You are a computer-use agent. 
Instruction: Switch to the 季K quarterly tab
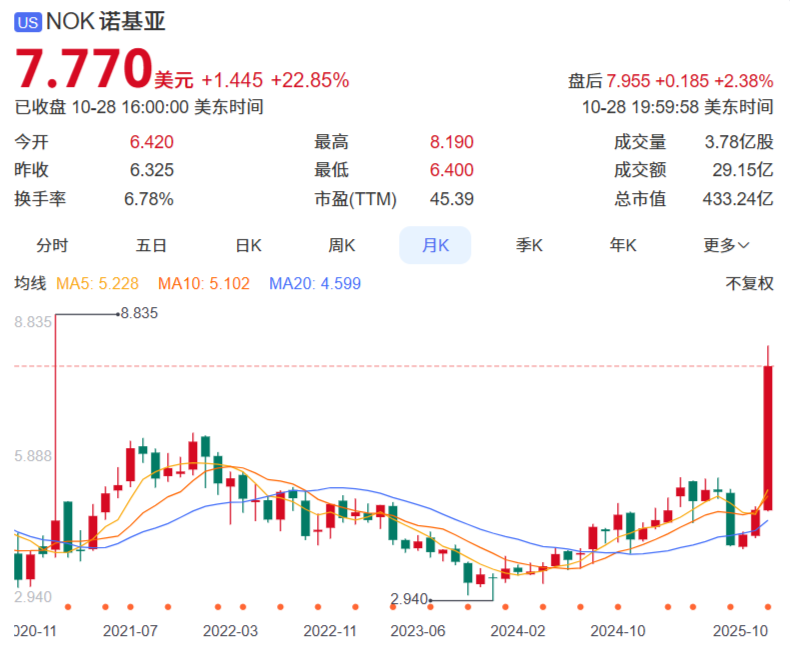pyautogui.click(x=529, y=245)
